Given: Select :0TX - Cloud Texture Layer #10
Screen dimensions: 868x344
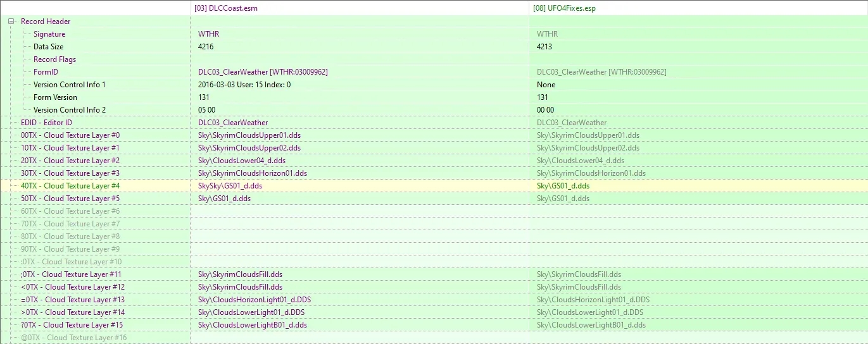Looking at the screenshot, I should (71, 262).
